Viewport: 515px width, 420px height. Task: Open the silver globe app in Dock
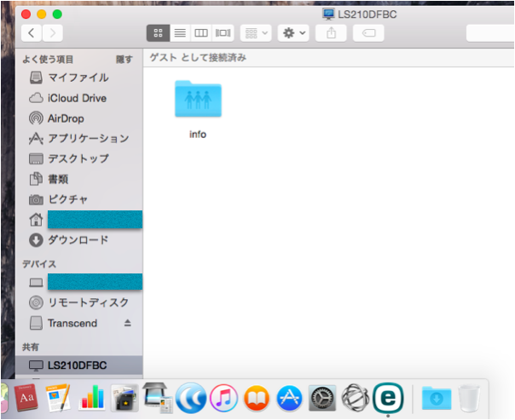356,398
